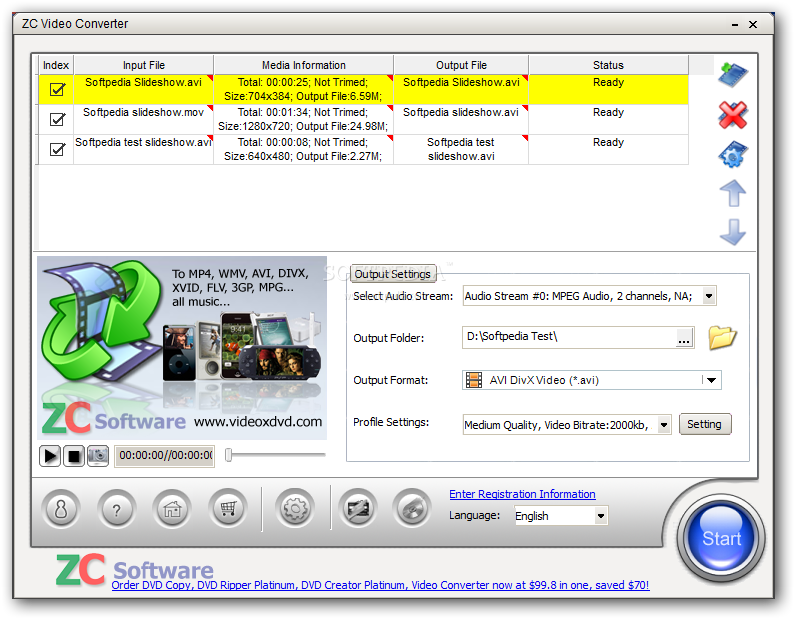This screenshot has width=795, height=619.
Task: Click the Output File column header
Action: click(x=461, y=65)
